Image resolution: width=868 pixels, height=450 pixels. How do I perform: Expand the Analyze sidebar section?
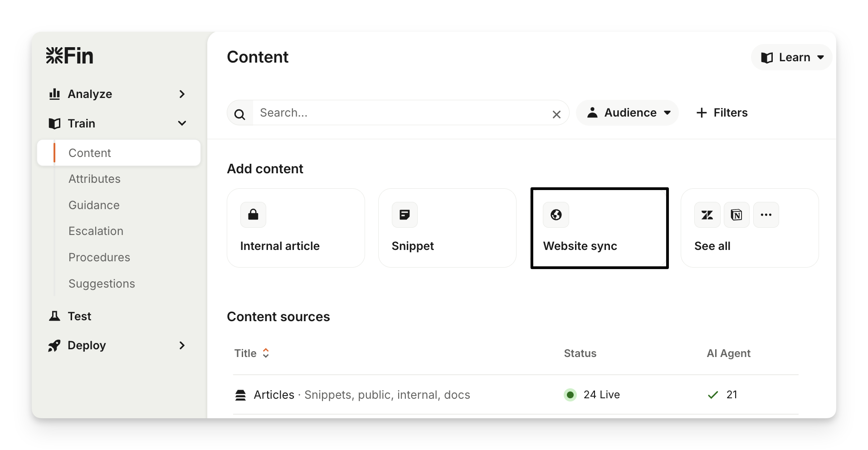(182, 94)
